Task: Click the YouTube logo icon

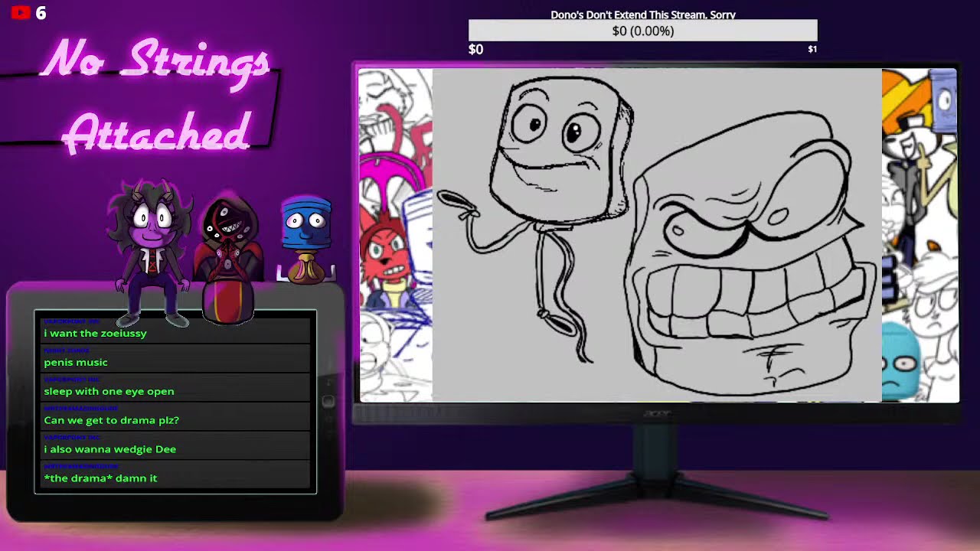Action: (x=21, y=12)
